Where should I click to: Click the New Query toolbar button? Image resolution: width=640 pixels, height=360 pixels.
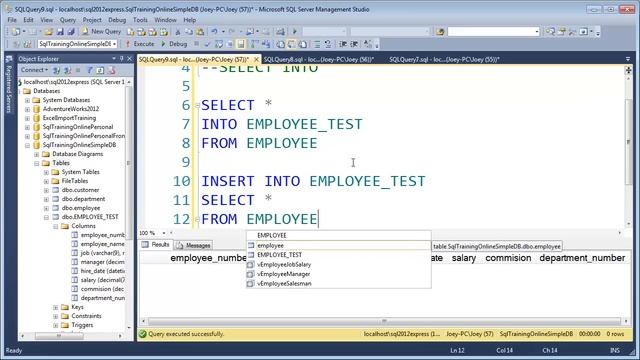click(101, 31)
